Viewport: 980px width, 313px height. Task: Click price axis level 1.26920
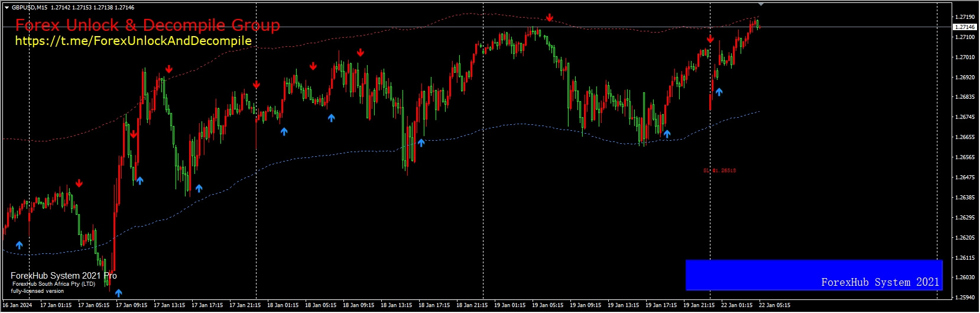pos(965,77)
